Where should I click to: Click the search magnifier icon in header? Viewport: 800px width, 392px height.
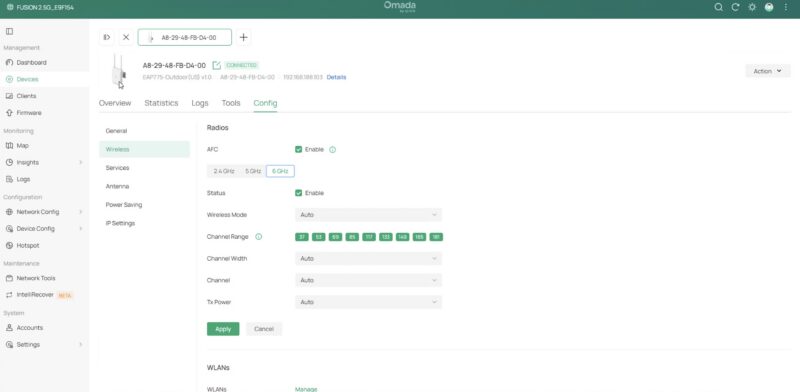point(718,7)
